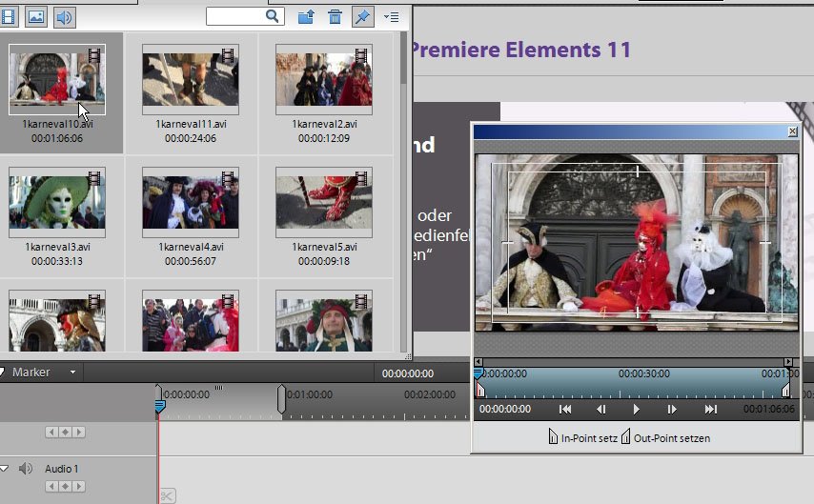Click the 1karneval4.avi filename
This screenshot has height=504, width=814.
[191, 247]
